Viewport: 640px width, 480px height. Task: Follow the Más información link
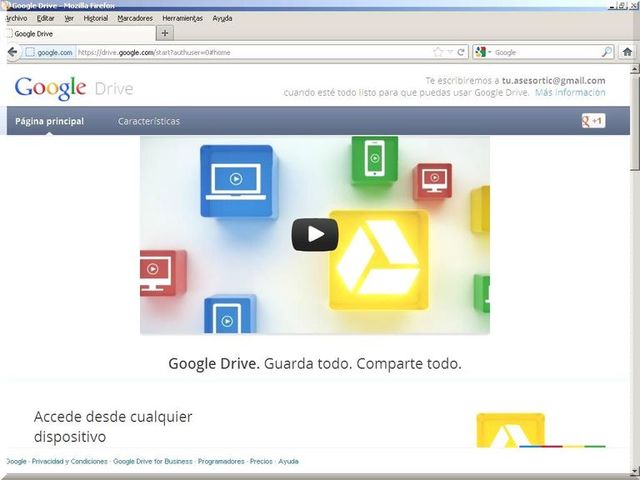tap(570, 92)
